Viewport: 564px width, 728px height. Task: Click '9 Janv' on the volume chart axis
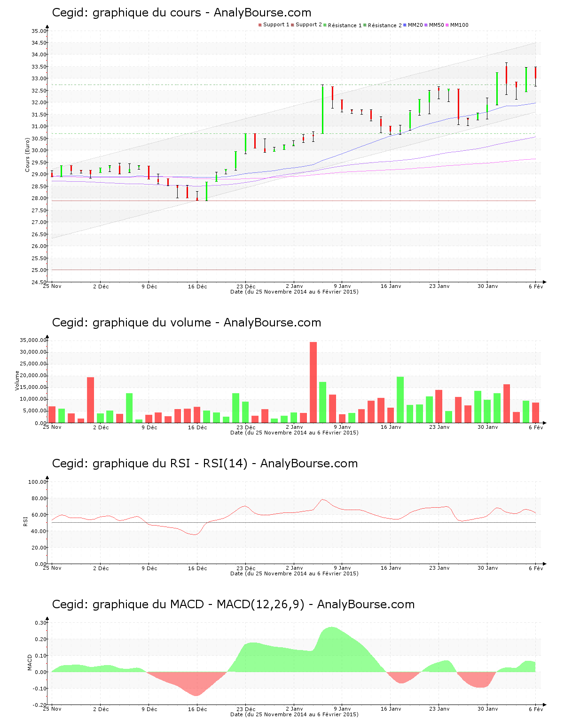tap(342, 427)
